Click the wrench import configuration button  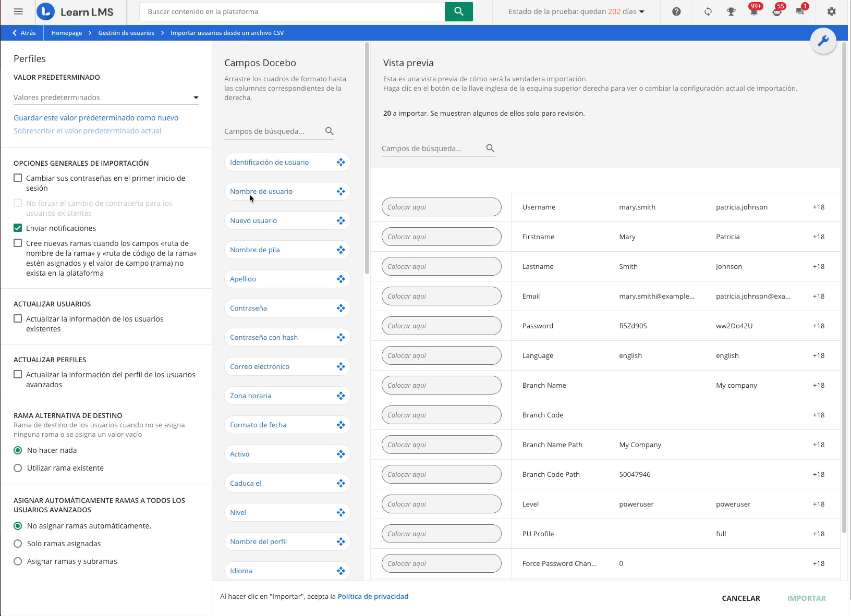coord(823,41)
